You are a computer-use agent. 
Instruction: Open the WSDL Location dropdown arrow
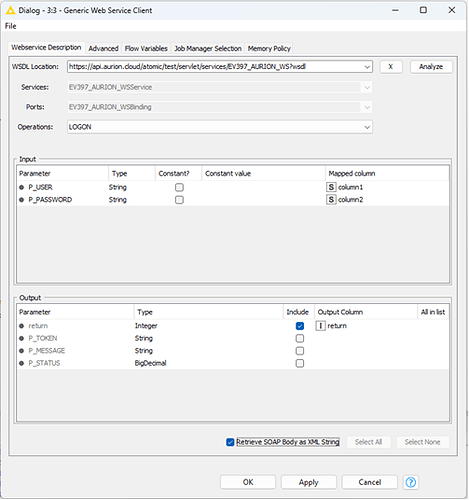click(367, 67)
